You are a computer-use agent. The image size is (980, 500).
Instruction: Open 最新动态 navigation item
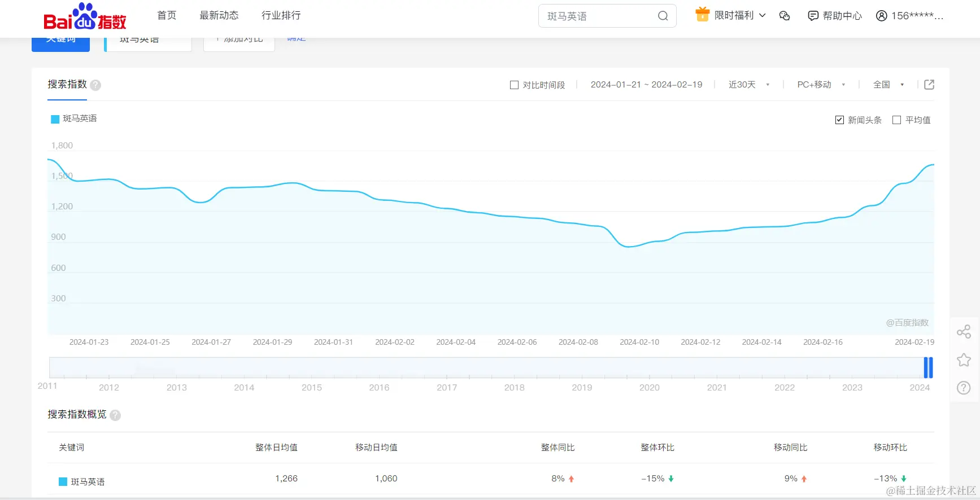[x=219, y=15]
